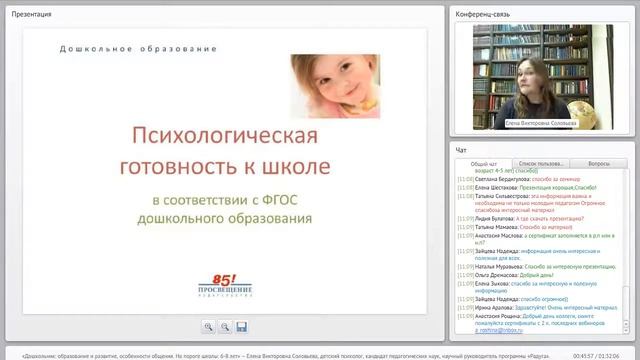
Task: Click Татьяна Сильвестрова's chat message
Action: click(x=531, y=203)
